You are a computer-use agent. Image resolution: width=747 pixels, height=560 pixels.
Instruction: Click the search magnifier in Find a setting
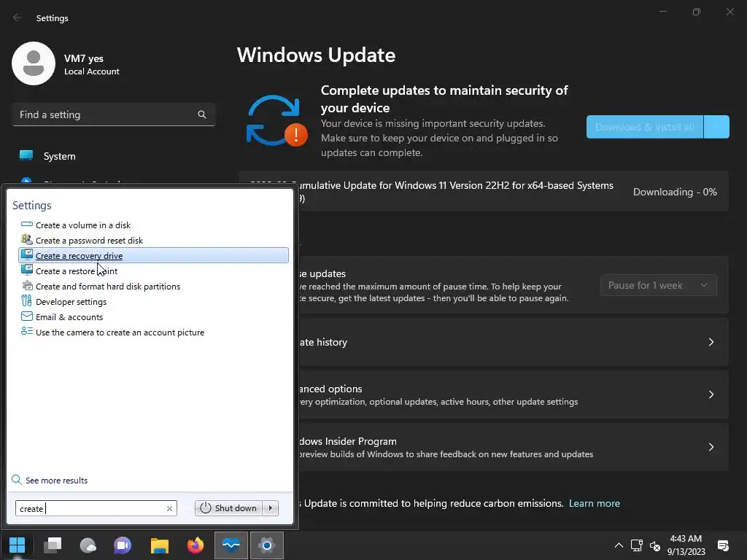[x=202, y=114]
